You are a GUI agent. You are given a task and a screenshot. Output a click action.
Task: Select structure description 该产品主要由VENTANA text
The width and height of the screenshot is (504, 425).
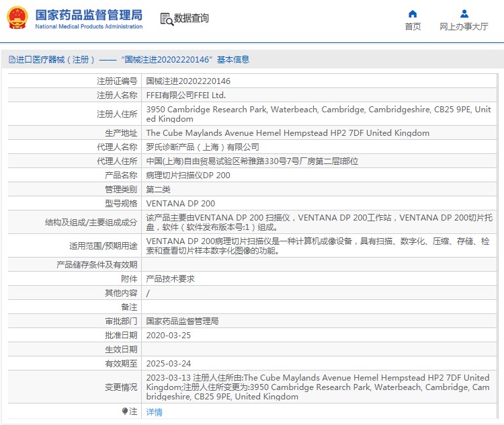tap(319, 223)
